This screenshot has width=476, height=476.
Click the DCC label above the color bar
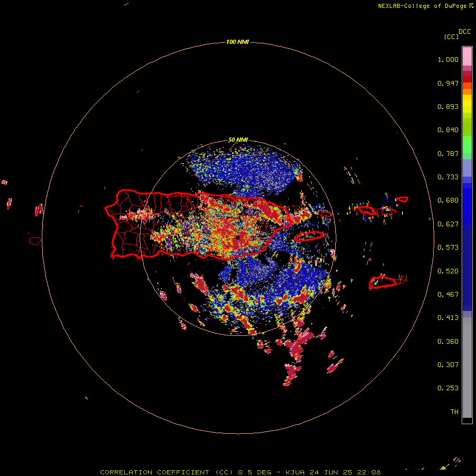[465, 32]
